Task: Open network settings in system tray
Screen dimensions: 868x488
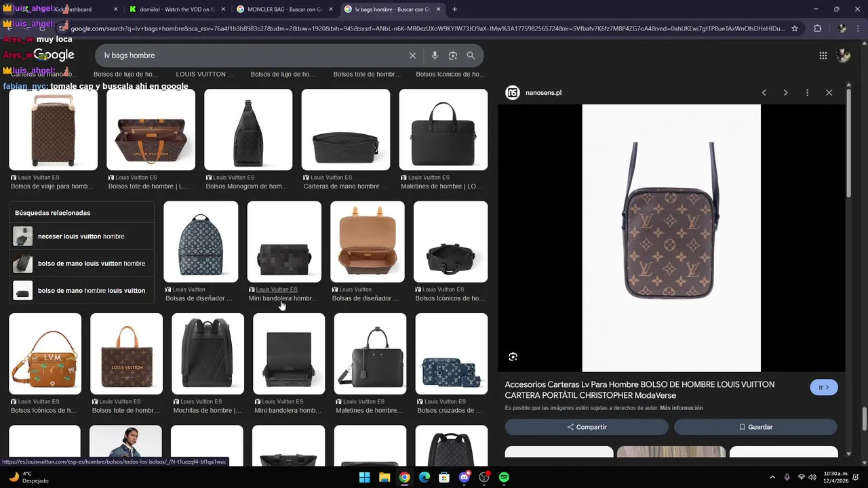Action: pyautogui.click(x=802, y=477)
